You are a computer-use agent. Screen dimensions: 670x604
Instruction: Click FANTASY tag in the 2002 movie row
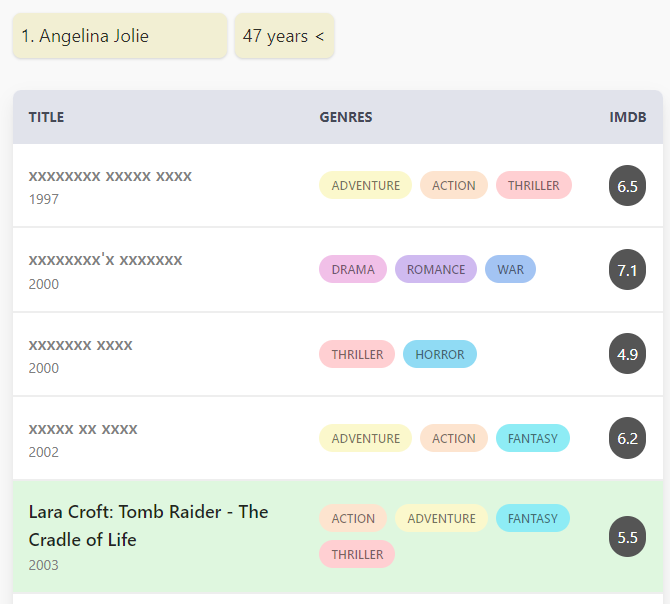[x=533, y=438]
